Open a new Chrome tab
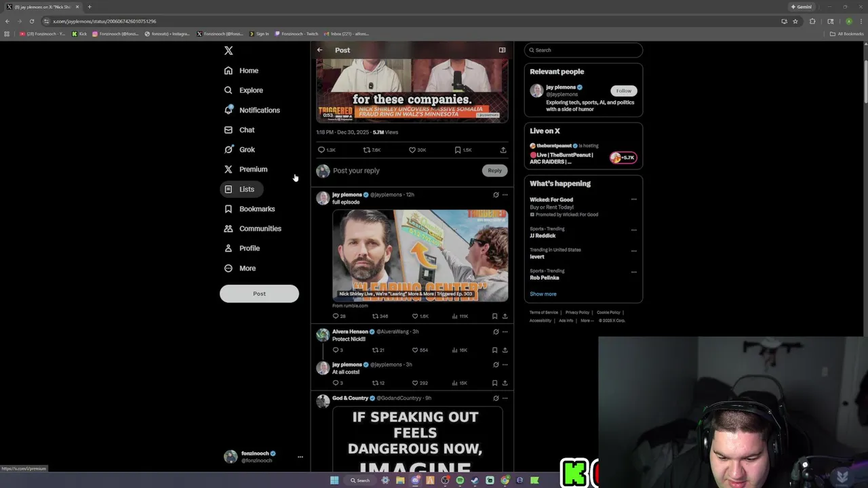Screen dimensions: 868x488 89,7
